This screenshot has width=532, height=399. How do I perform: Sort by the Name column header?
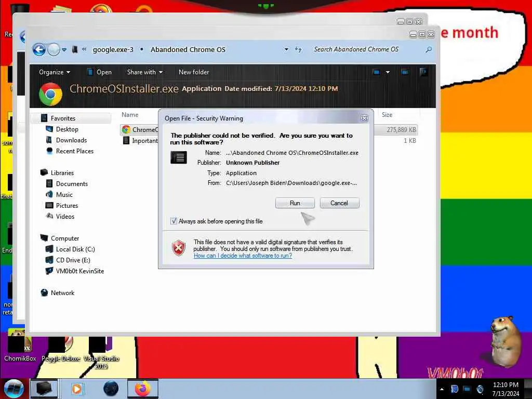130,115
